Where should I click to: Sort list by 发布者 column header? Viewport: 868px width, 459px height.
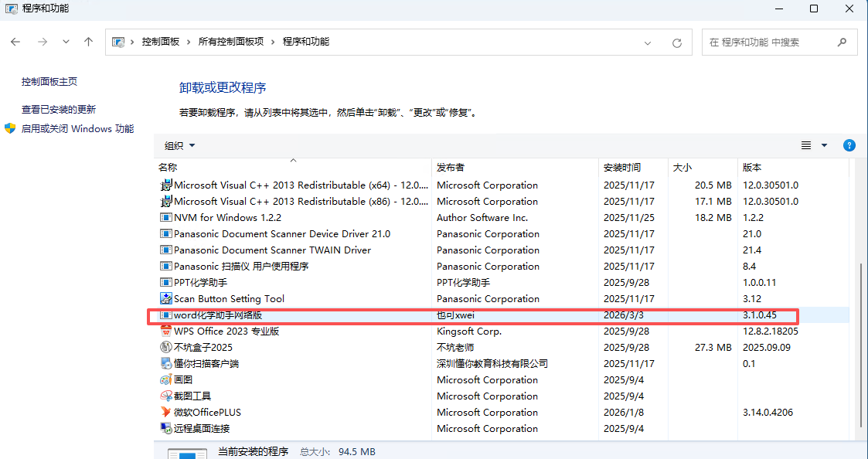pyautogui.click(x=451, y=168)
